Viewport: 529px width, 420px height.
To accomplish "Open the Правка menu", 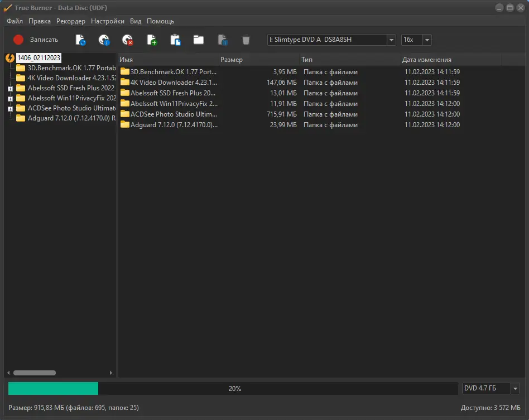I will click(40, 21).
